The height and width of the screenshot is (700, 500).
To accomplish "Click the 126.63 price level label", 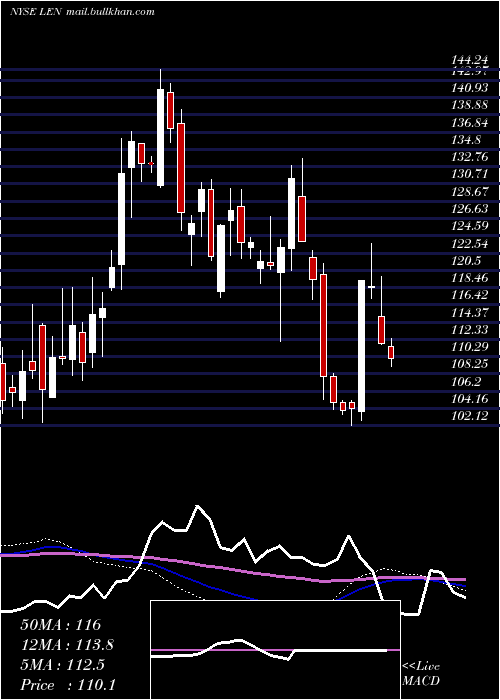I will click(469, 208).
